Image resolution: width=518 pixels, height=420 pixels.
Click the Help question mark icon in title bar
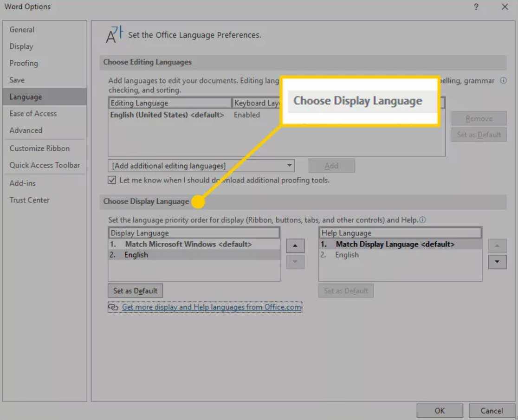click(476, 7)
